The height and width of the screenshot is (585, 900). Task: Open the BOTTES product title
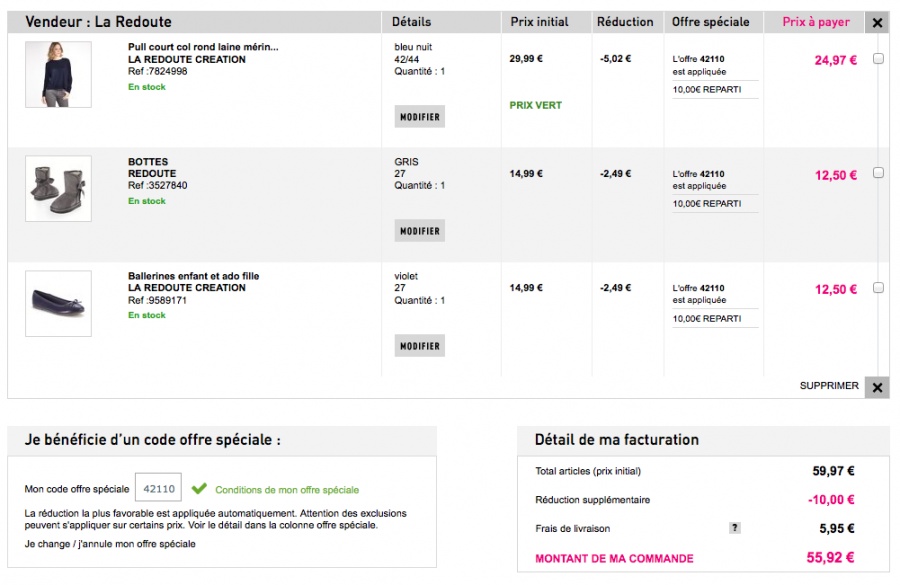pyautogui.click(x=148, y=162)
